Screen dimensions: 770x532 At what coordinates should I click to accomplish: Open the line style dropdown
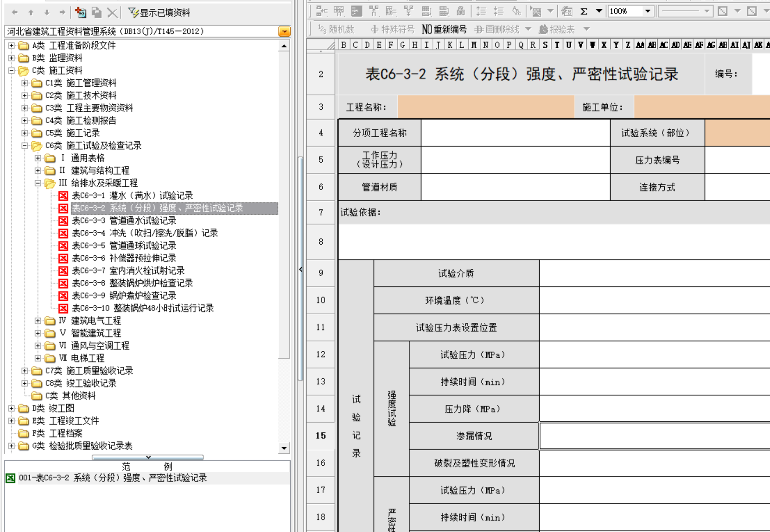click(x=706, y=11)
